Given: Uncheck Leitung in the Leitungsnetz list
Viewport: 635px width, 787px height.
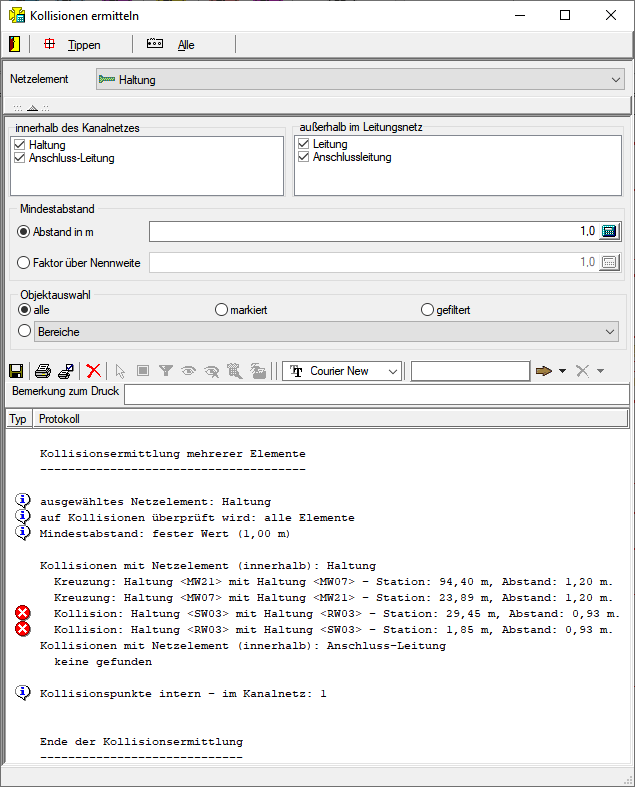Looking at the screenshot, I should (305, 144).
